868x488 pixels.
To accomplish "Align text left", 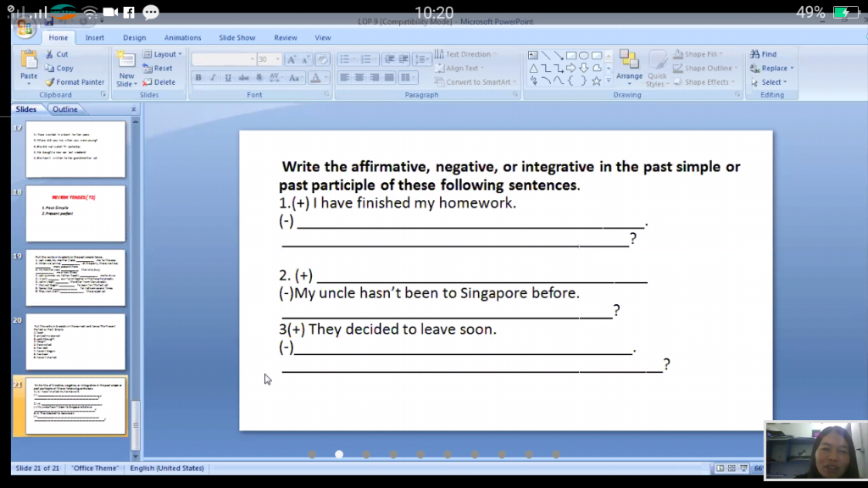I will [344, 77].
